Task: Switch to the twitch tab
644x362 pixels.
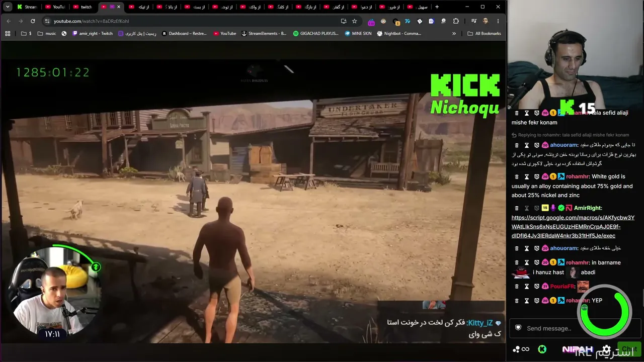Action: pos(83,7)
